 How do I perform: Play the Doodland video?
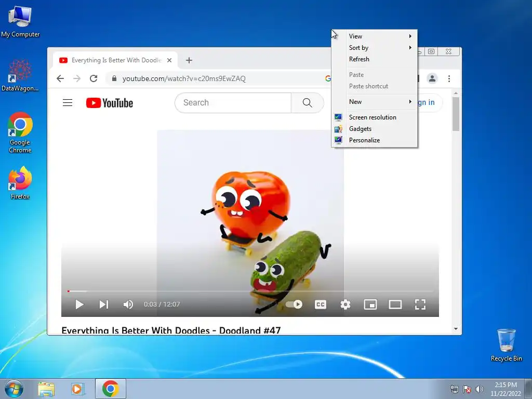79,304
